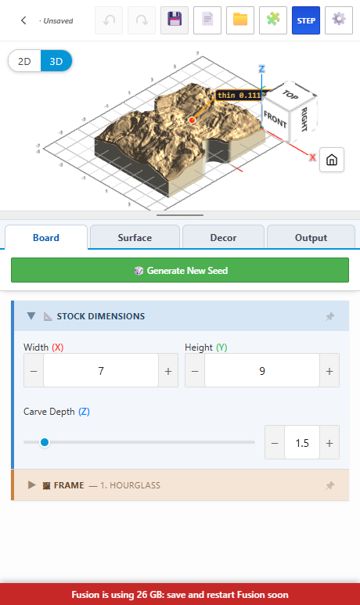Open the Surface tab

tap(135, 238)
